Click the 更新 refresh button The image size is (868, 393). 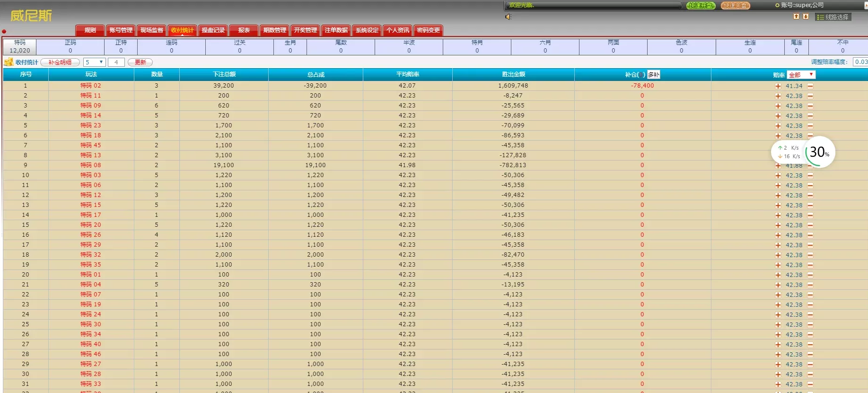(x=140, y=63)
